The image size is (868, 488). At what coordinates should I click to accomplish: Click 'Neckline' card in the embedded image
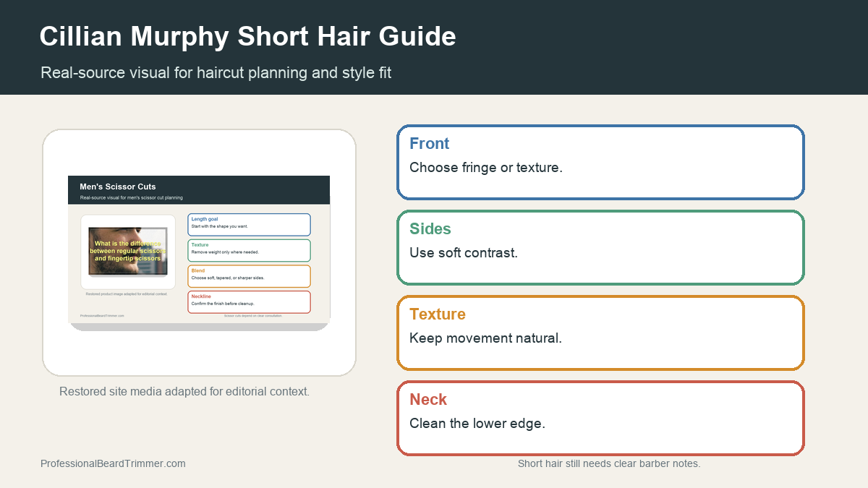pos(249,301)
